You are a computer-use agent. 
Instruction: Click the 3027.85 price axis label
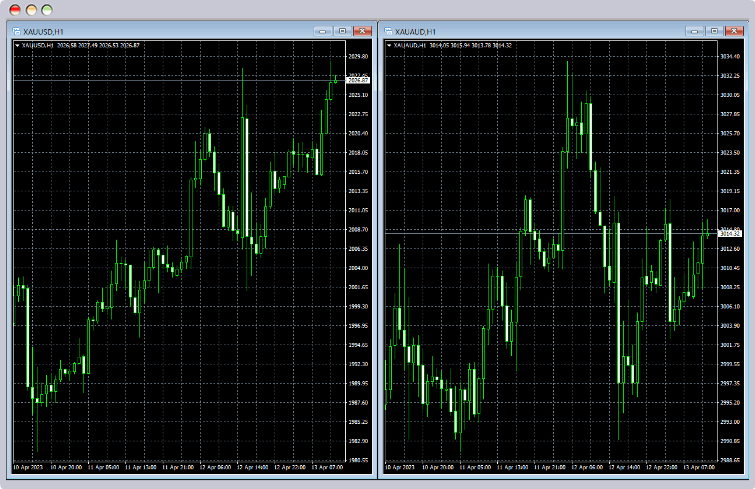(x=730, y=114)
